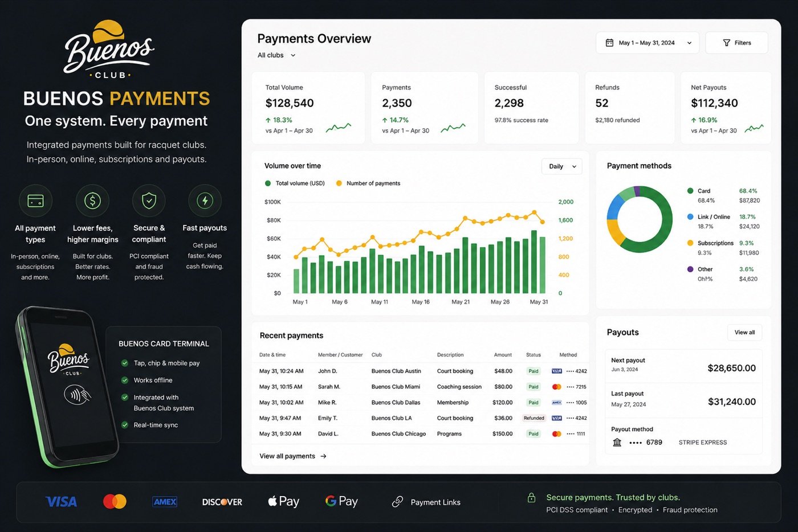The image size is (798, 532).
Task: Click the Visa card icon in John D.'s row
Action: 557,371
